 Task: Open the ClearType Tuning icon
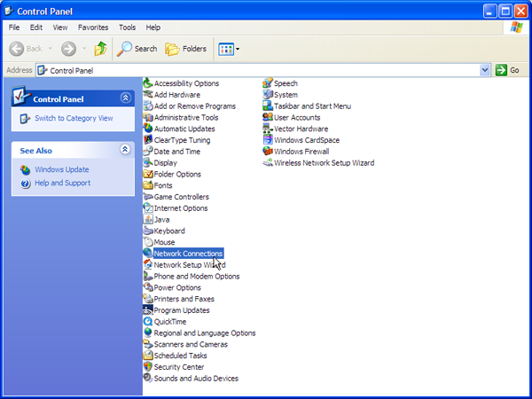pyautogui.click(x=148, y=140)
